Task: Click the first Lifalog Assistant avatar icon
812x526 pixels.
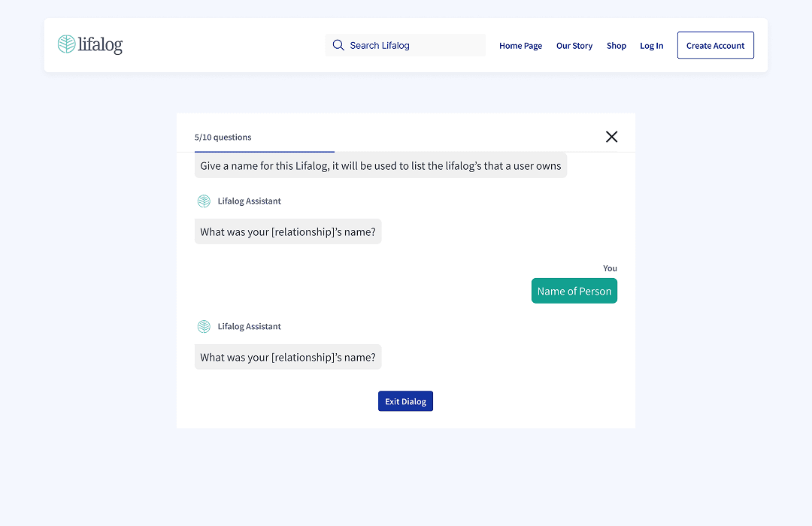Action: coord(204,201)
